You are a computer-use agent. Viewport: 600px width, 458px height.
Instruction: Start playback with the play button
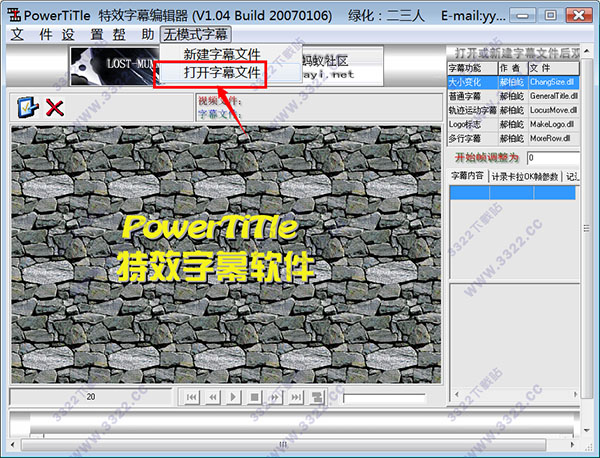233,397
